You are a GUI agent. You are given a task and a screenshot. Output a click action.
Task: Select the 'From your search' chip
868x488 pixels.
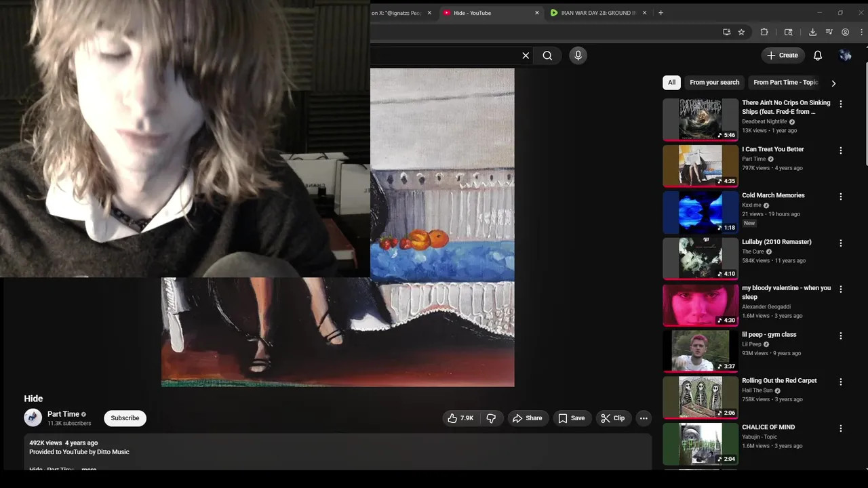(715, 83)
